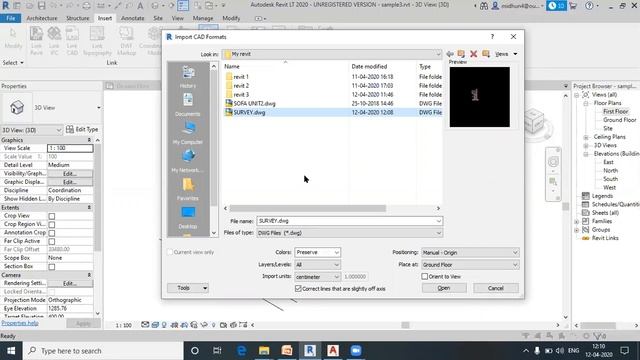Open the Windows Start menu

tap(11, 351)
